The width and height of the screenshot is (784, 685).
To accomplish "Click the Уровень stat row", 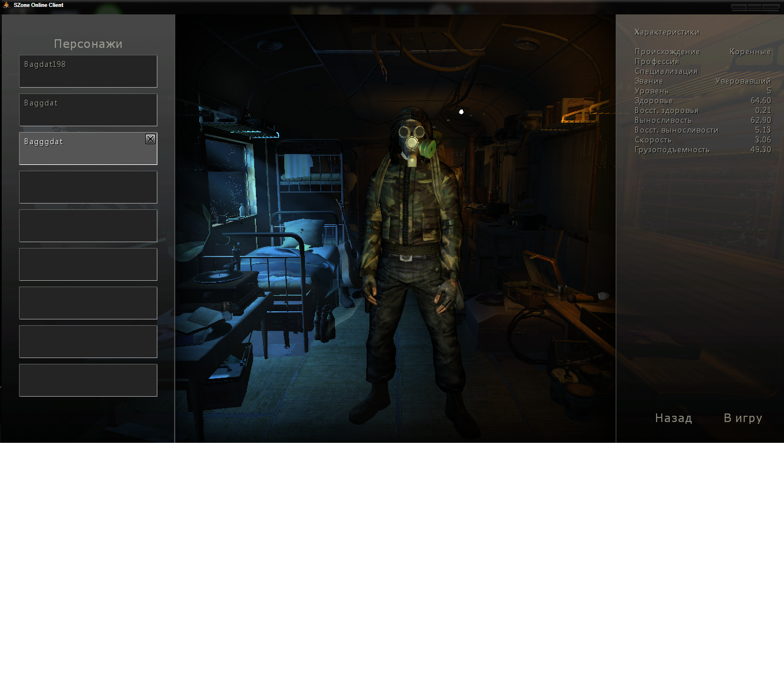I will click(x=702, y=91).
